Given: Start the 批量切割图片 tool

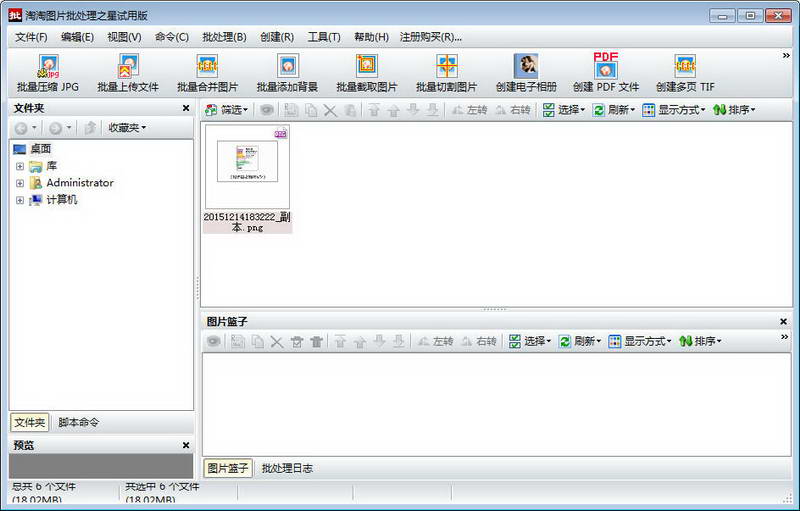Looking at the screenshot, I should pyautogui.click(x=446, y=73).
